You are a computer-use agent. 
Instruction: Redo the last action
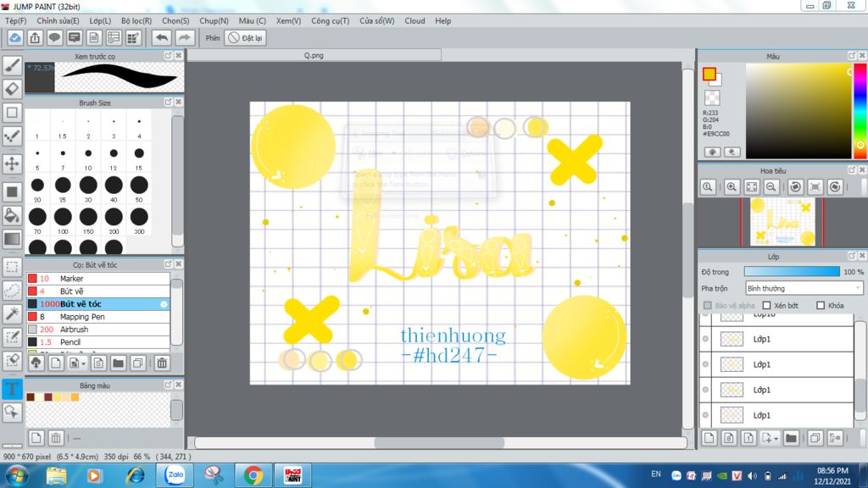[184, 37]
